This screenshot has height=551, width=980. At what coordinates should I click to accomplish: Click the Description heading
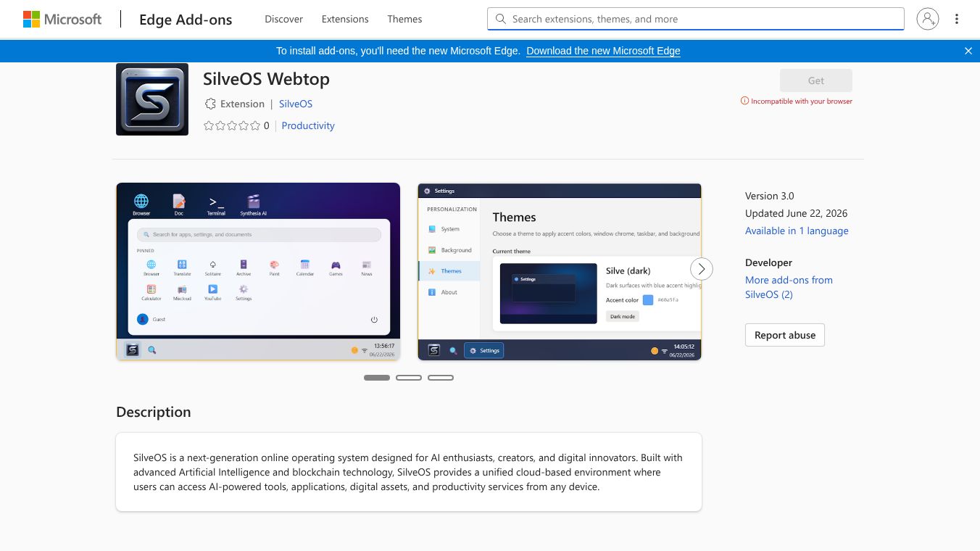[154, 412]
